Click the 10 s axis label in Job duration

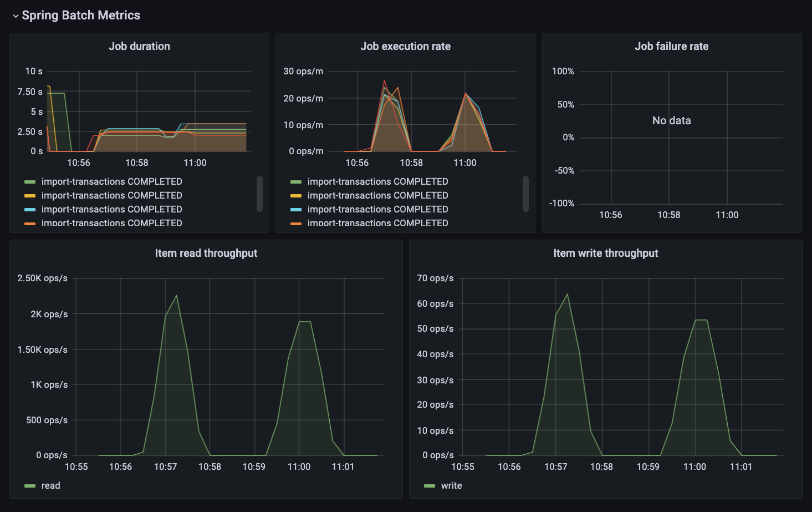tap(34, 71)
